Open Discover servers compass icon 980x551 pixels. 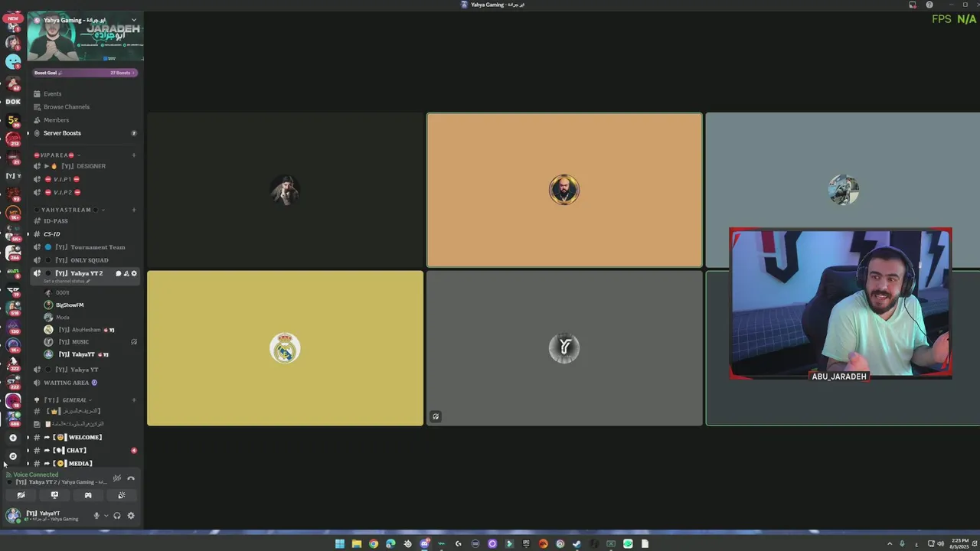[13, 456]
